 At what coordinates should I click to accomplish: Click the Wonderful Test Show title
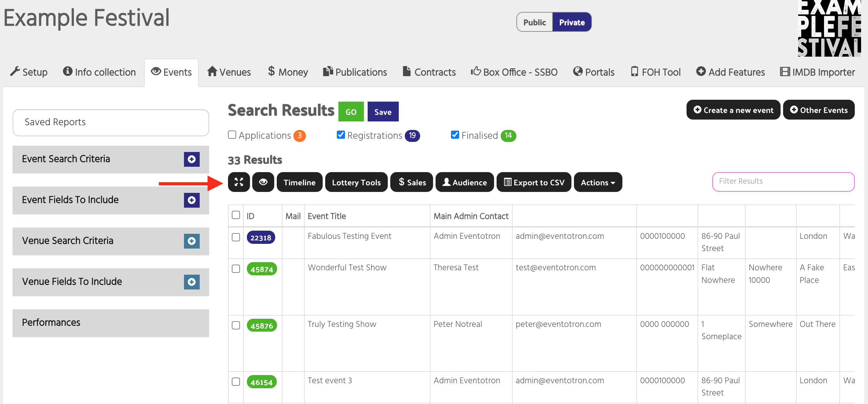pos(347,267)
